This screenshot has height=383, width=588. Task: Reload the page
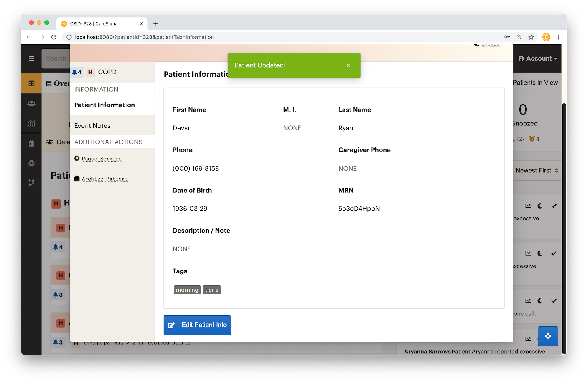[x=54, y=37]
